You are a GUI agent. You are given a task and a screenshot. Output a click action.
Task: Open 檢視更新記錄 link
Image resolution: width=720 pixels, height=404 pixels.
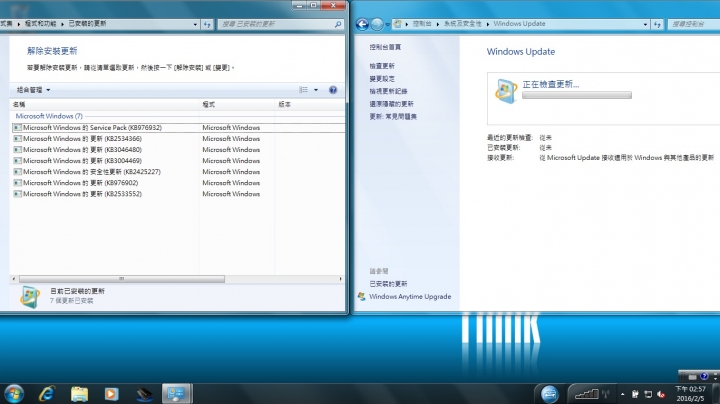[388, 91]
